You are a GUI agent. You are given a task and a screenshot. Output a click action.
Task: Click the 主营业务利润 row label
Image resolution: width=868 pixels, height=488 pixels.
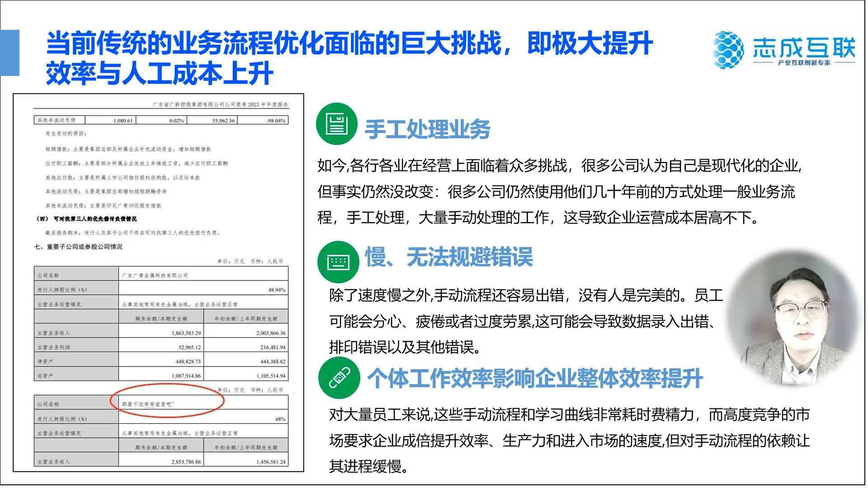click(x=54, y=347)
